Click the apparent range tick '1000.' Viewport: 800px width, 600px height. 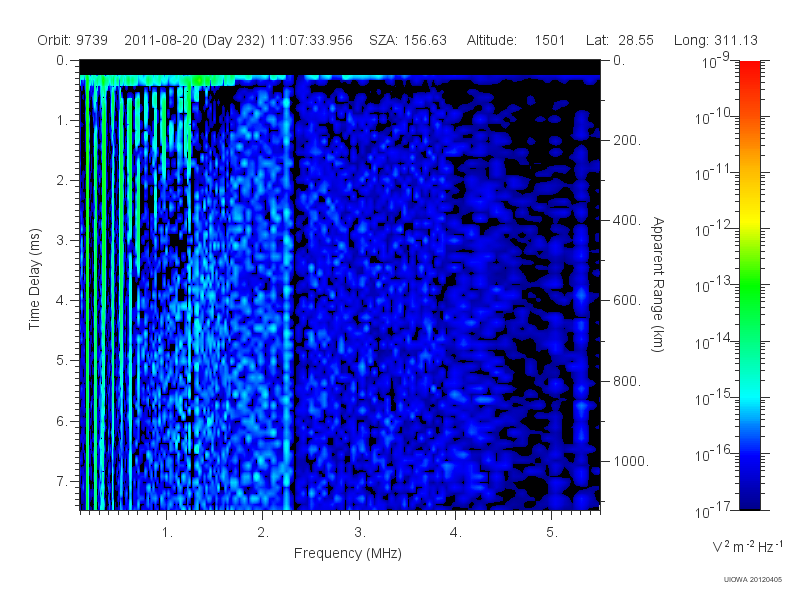tap(631, 461)
